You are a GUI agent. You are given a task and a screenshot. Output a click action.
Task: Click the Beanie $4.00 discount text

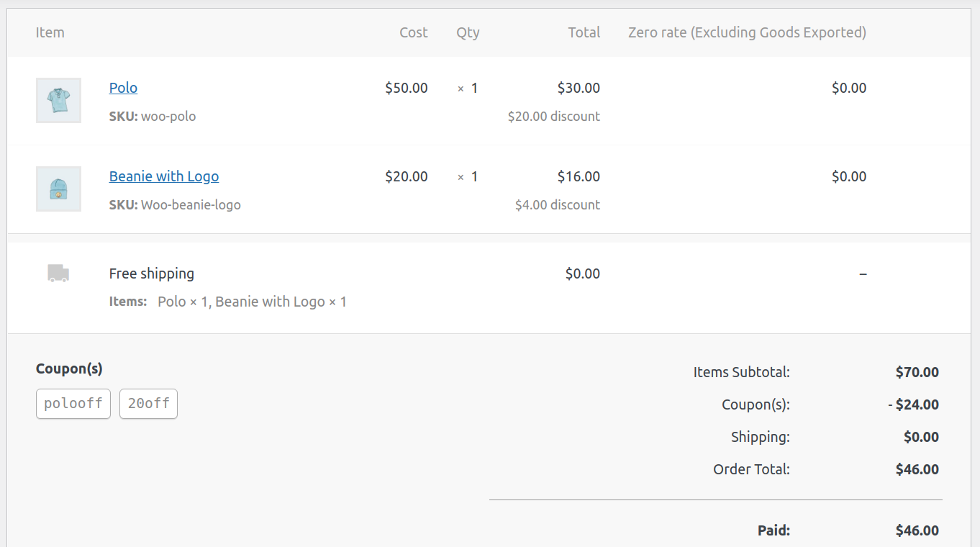(558, 204)
